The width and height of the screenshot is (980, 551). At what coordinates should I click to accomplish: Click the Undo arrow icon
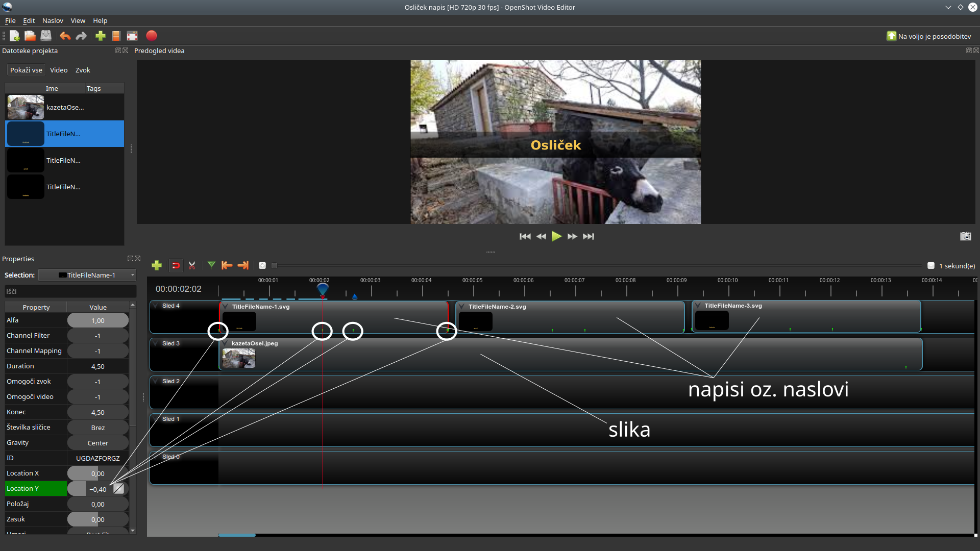65,36
